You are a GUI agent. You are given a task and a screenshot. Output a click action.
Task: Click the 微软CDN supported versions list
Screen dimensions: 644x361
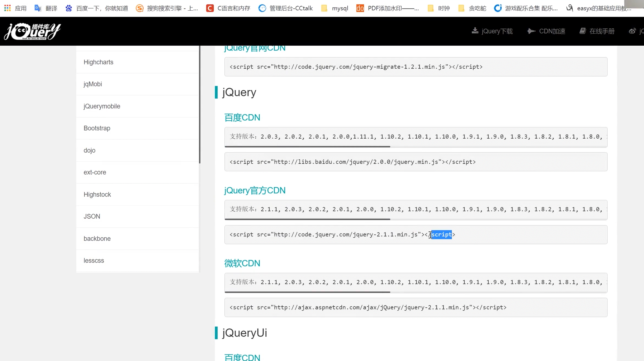coord(416,282)
